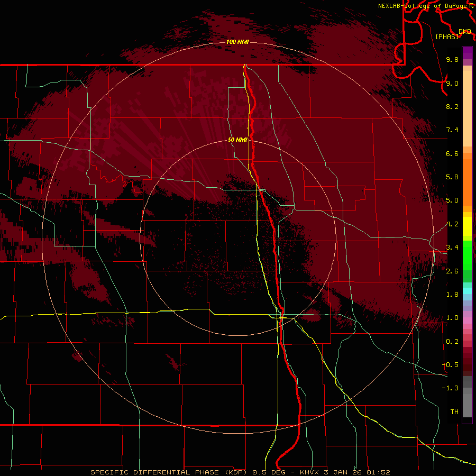476x476 pixels.
Task: Click the gray band beside TH
Action: 467,405
